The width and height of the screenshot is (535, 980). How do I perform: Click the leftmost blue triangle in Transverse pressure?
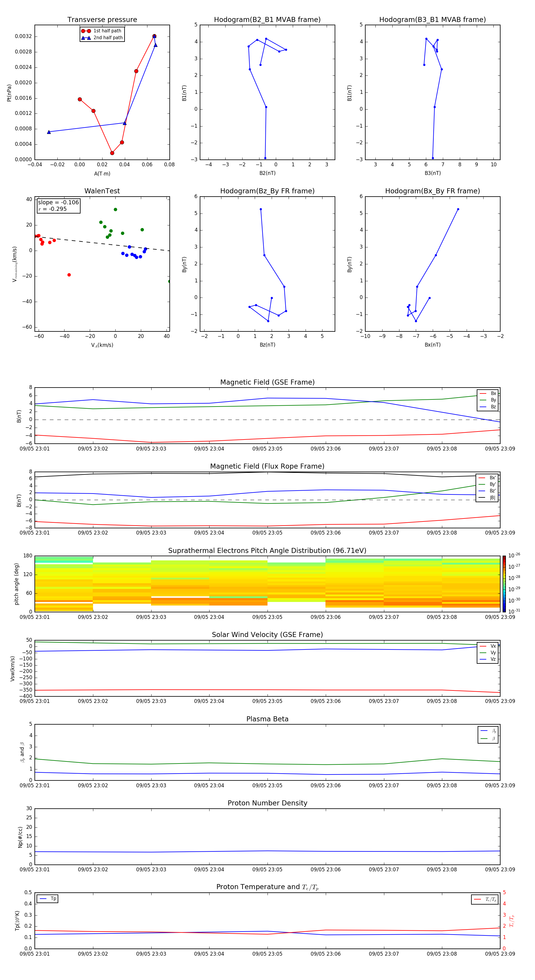(49, 132)
